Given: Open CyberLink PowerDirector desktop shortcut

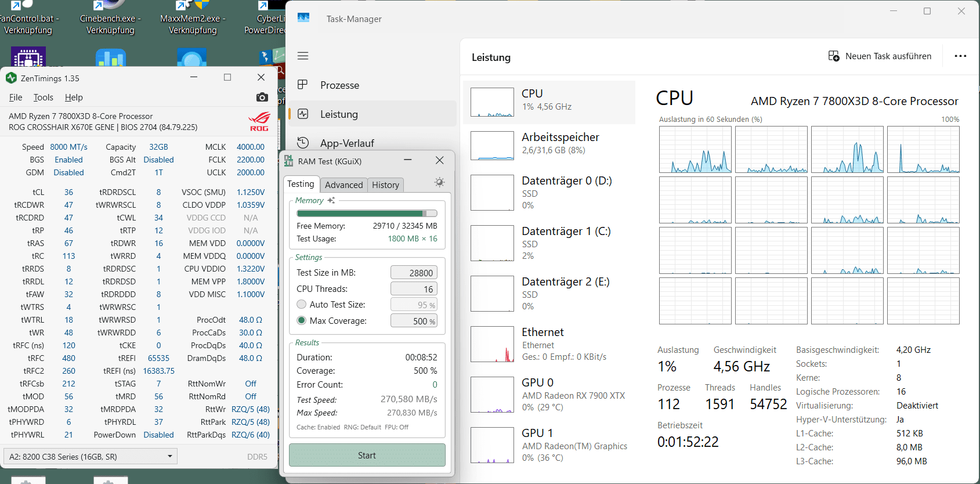Looking at the screenshot, I should (266, 17).
